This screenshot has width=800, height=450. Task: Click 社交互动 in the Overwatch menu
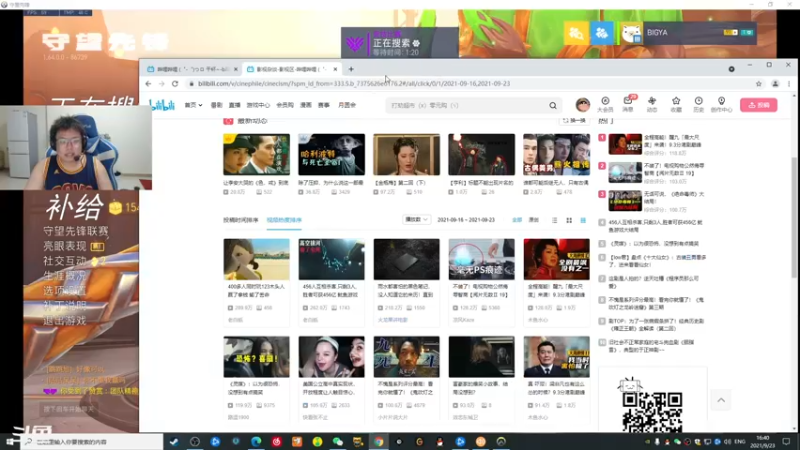click(x=64, y=261)
